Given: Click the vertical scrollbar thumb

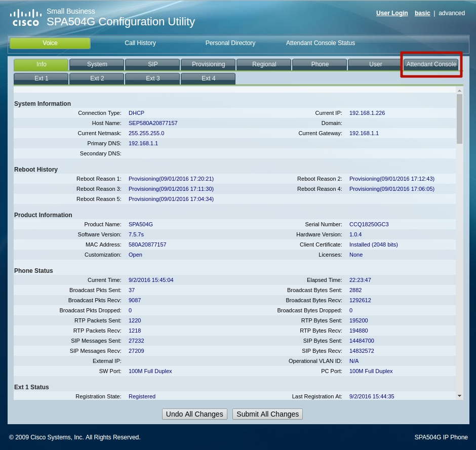Looking at the screenshot, I should (460, 118).
